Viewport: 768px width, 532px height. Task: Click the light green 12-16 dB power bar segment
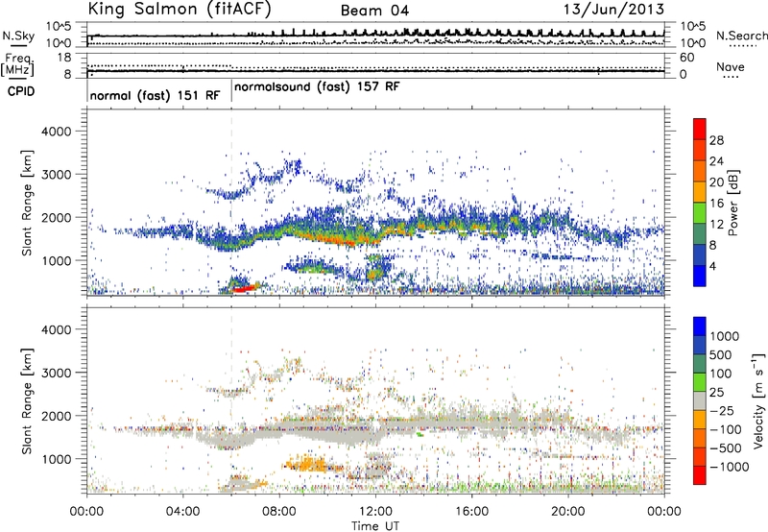coord(700,212)
